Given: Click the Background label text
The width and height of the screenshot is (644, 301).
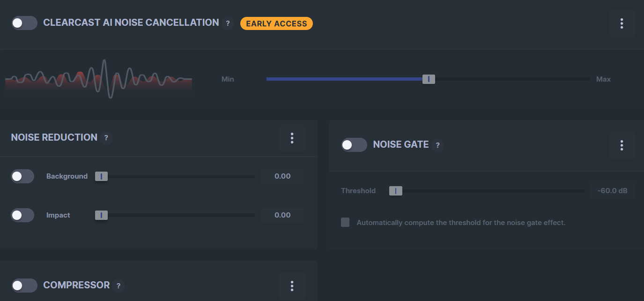Looking at the screenshot, I should coord(67,176).
